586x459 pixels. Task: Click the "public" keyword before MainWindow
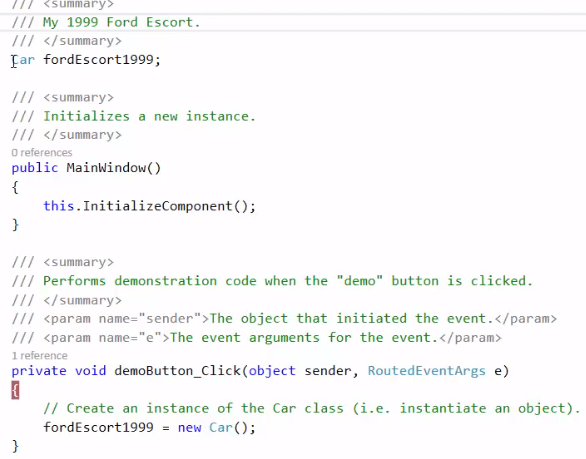point(35,168)
